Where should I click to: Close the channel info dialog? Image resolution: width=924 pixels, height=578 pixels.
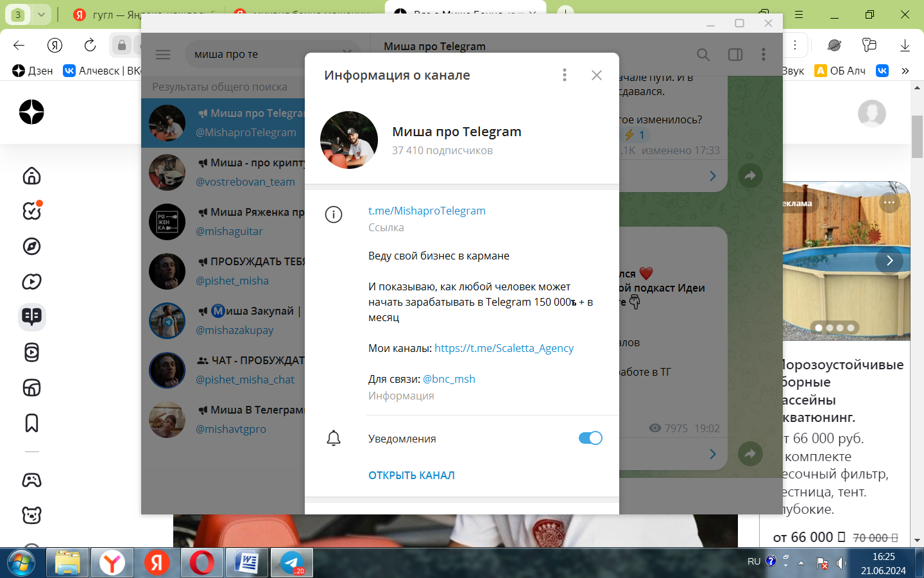[x=597, y=75]
